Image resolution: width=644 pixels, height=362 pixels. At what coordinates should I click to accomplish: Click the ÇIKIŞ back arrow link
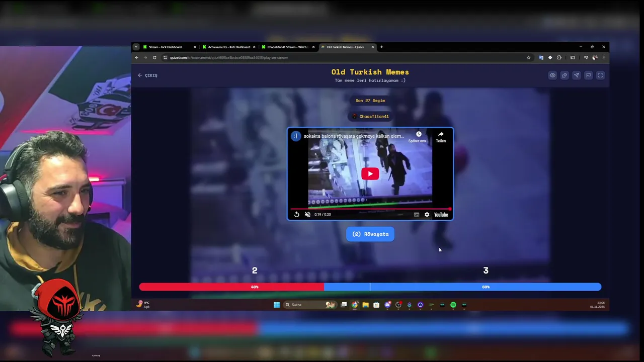click(x=147, y=75)
